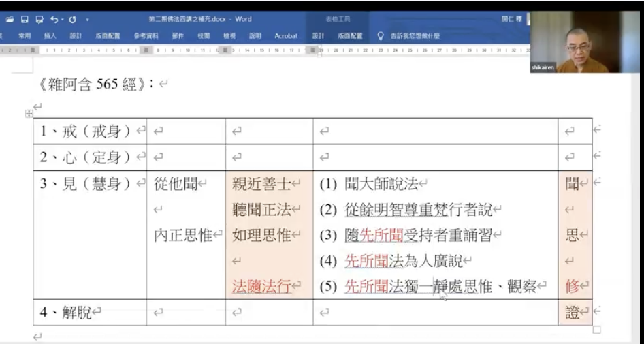Switch to the 插入 (Insert) tab
644x344 pixels.
click(x=50, y=35)
